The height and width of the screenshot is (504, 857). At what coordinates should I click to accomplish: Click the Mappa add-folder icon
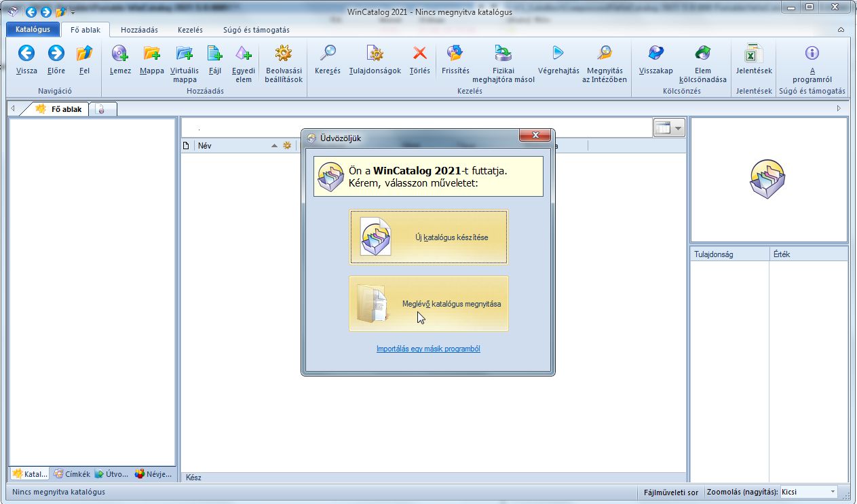[152, 54]
